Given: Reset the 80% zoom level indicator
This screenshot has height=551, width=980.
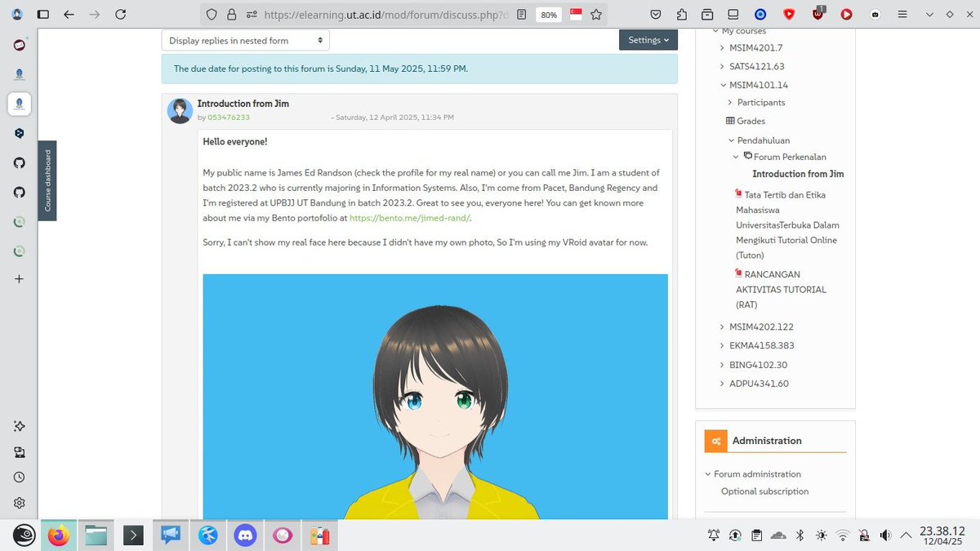Looking at the screenshot, I should [549, 15].
